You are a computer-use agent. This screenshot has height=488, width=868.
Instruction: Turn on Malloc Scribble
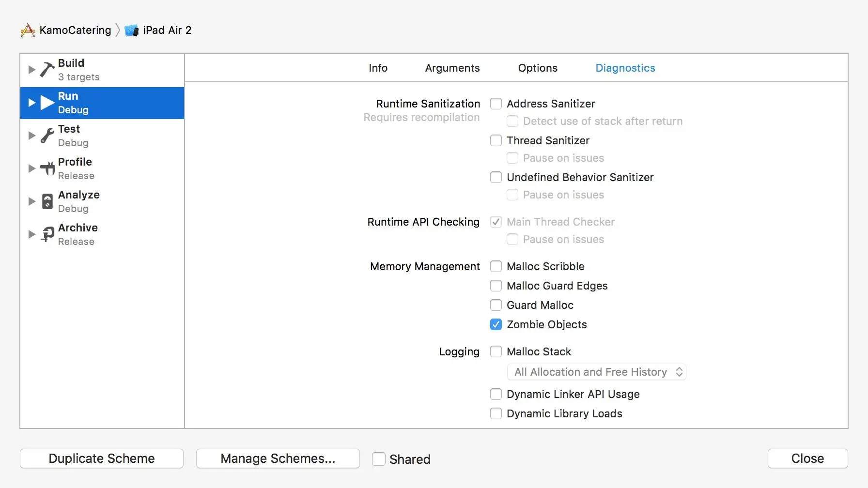[x=496, y=266]
